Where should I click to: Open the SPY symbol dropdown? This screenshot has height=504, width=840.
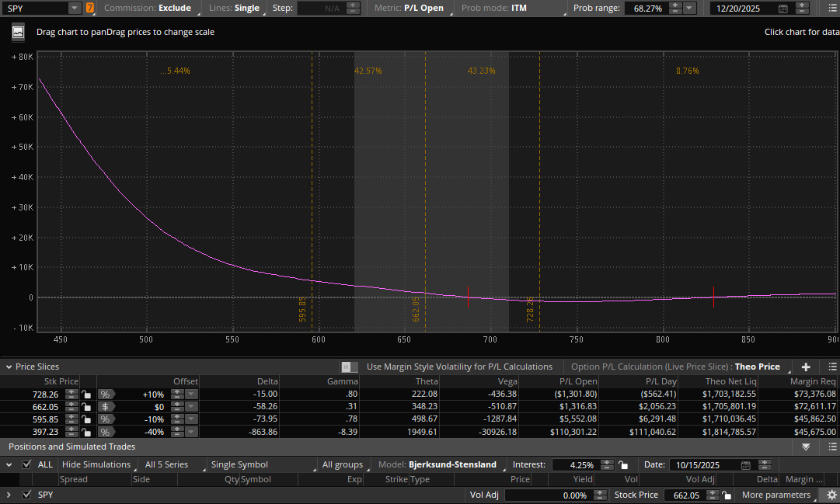coord(75,8)
